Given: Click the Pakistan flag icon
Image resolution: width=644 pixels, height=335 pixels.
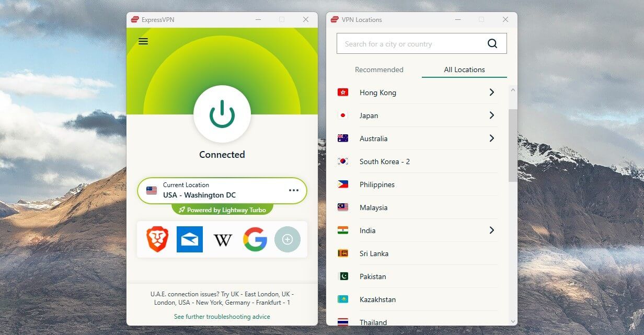Looking at the screenshot, I should 343,276.
